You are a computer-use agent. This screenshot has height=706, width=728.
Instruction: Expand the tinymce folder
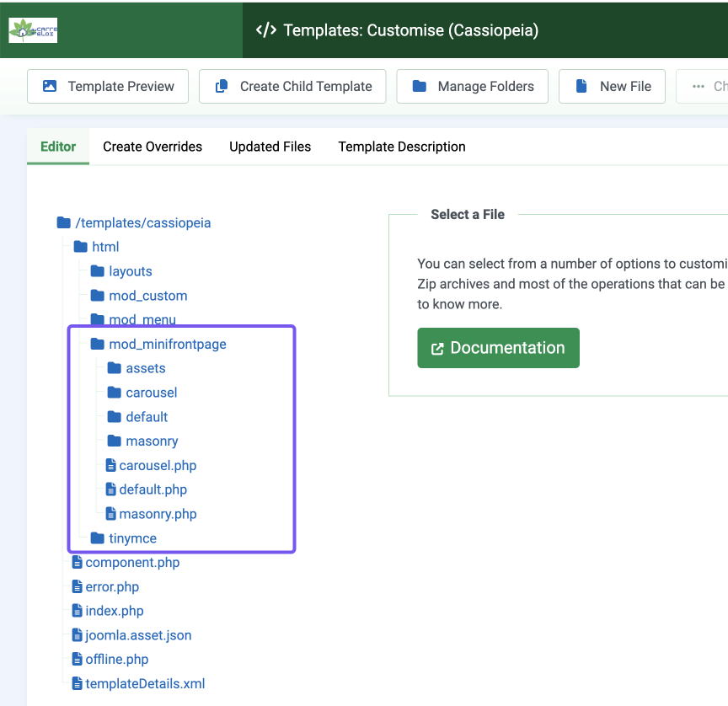[x=132, y=538]
